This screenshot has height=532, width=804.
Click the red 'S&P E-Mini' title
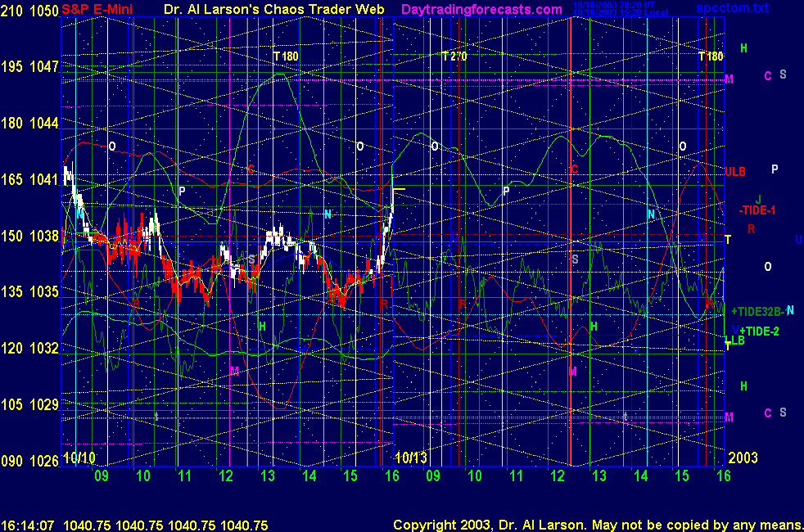point(97,9)
